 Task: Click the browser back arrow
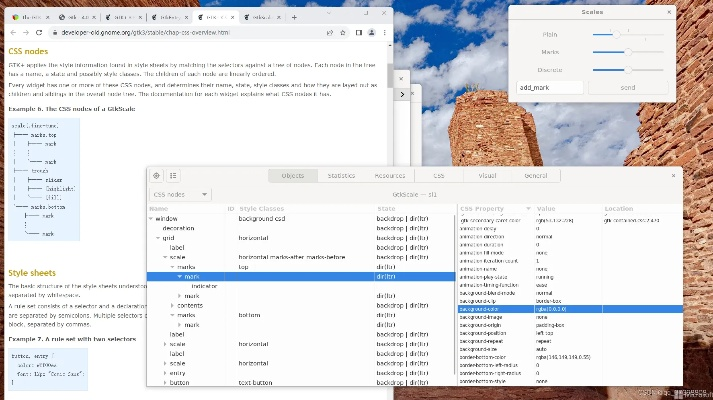point(10,33)
